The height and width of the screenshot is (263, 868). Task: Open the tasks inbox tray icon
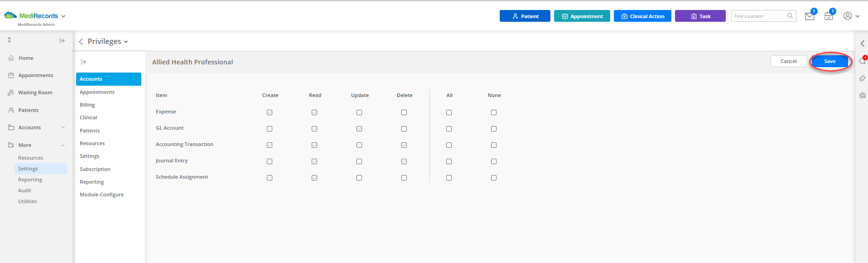[x=829, y=16]
